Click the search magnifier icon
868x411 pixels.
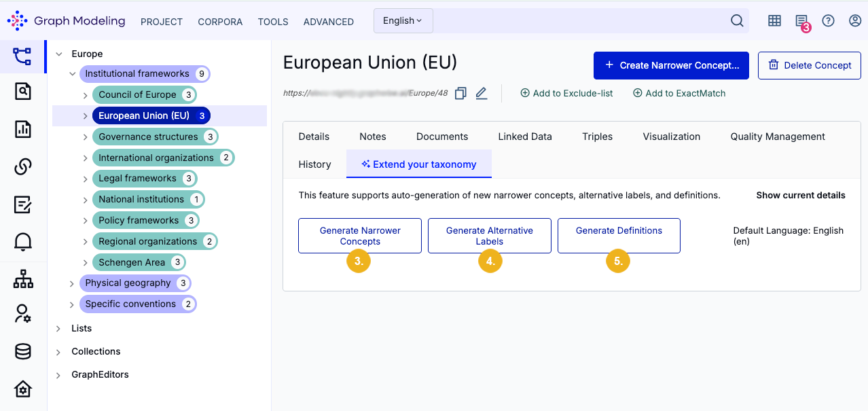coord(737,21)
